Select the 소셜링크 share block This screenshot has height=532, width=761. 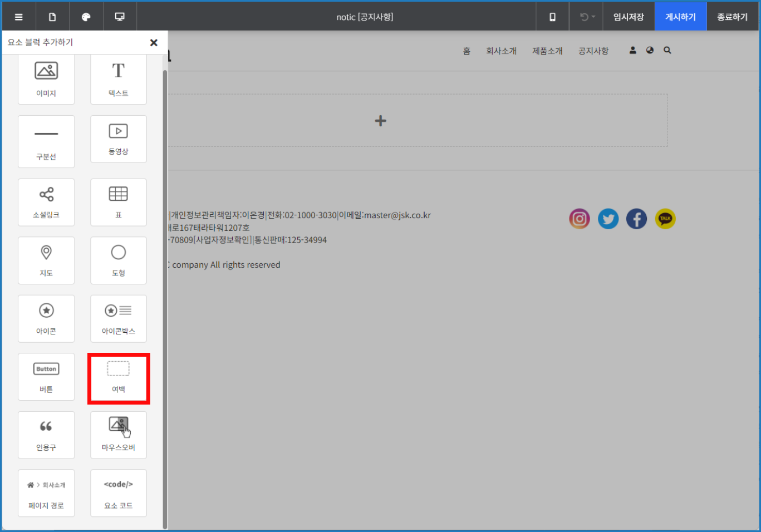[x=46, y=202]
